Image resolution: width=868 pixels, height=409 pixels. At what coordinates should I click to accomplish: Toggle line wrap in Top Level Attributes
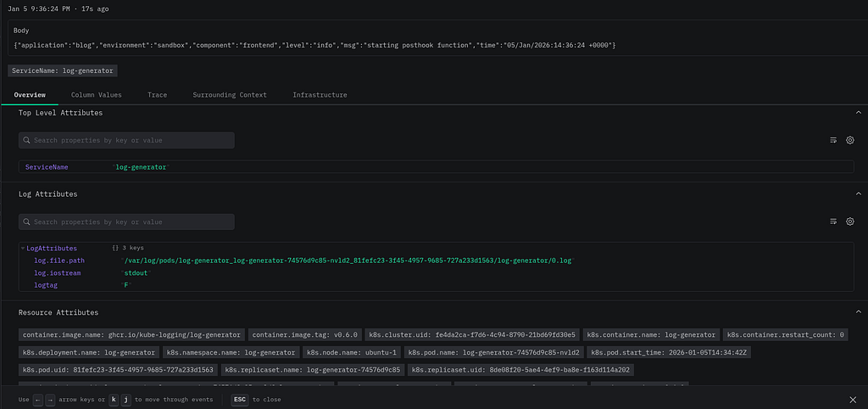[x=833, y=140]
